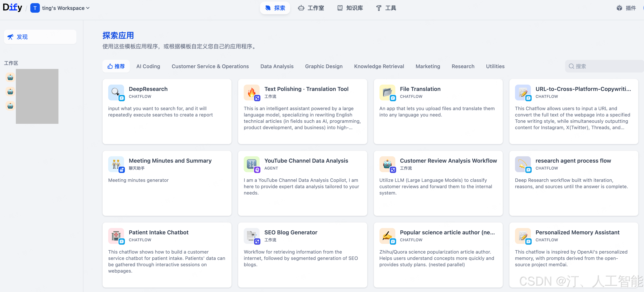
Task: Open the 知识库 knowledge tab
Action: (x=350, y=8)
